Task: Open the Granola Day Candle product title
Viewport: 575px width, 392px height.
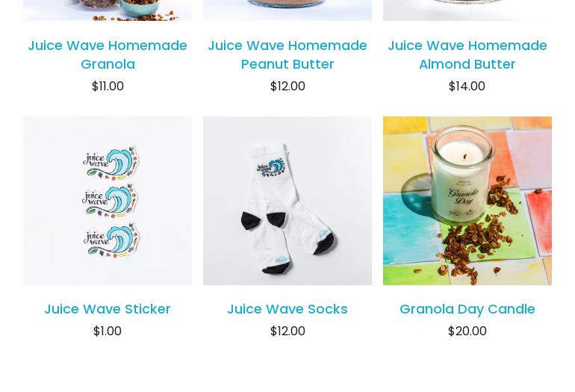Action: tap(467, 309)
